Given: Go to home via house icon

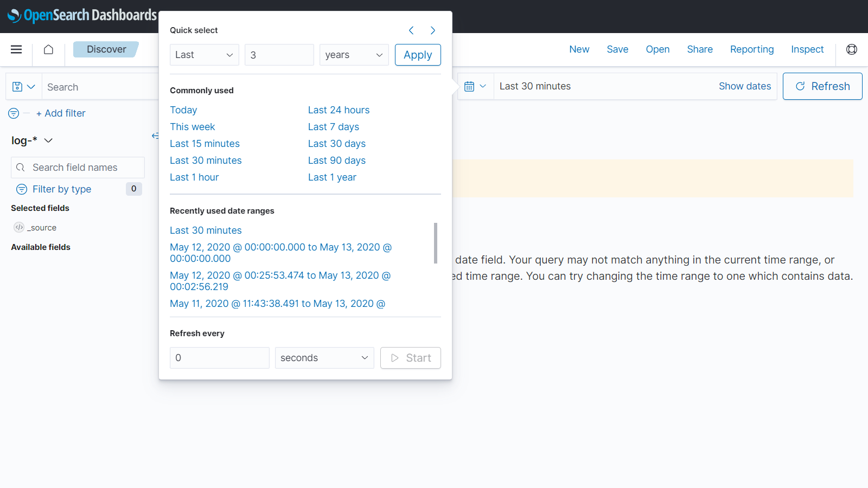Looking at the screenshot, I should click(x=48, y=49).
